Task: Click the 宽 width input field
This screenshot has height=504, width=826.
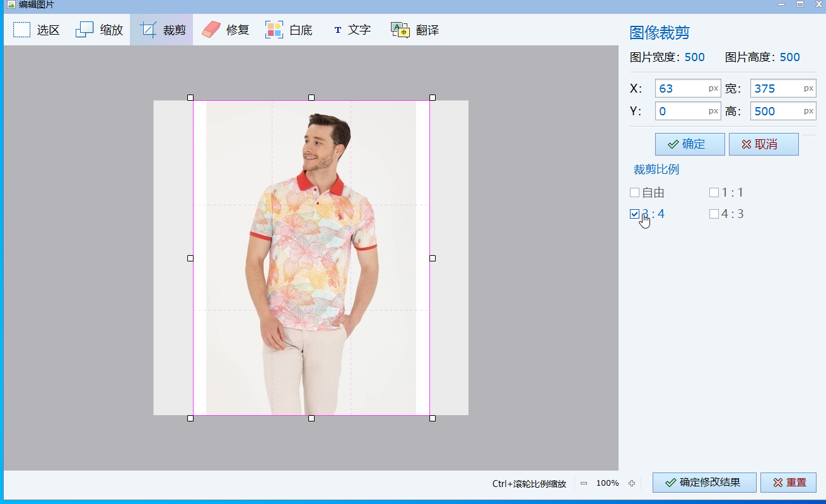Action: pos(776,89)
